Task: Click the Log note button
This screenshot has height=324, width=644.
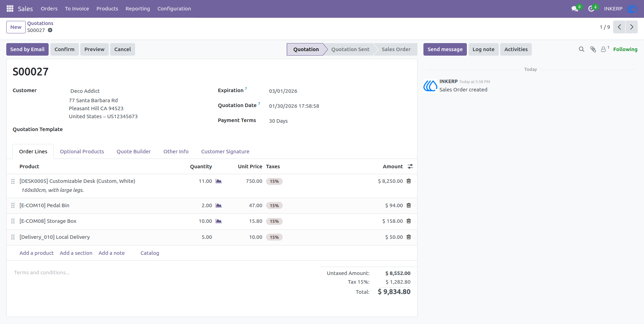Action: point(483,49)
